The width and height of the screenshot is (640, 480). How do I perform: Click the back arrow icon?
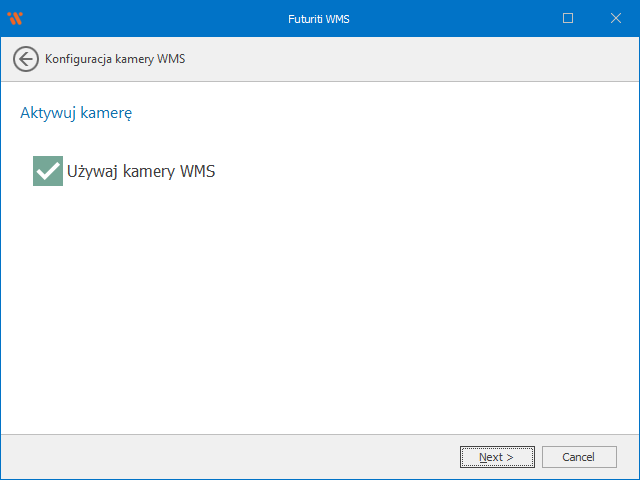pos(26,59)
